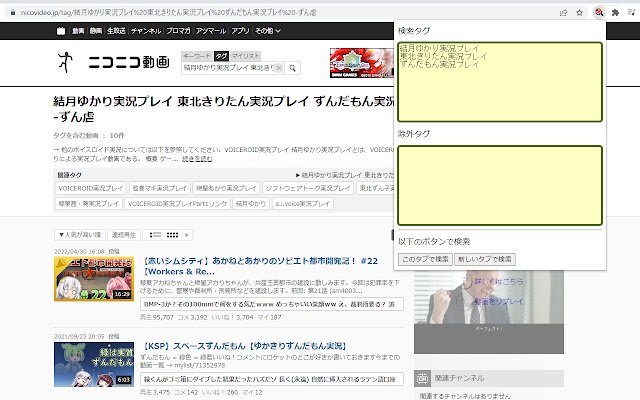The image size is (640, 400).
Task: Click the a.i.voice実況プレイ related tag
Action: pos(302,203)
